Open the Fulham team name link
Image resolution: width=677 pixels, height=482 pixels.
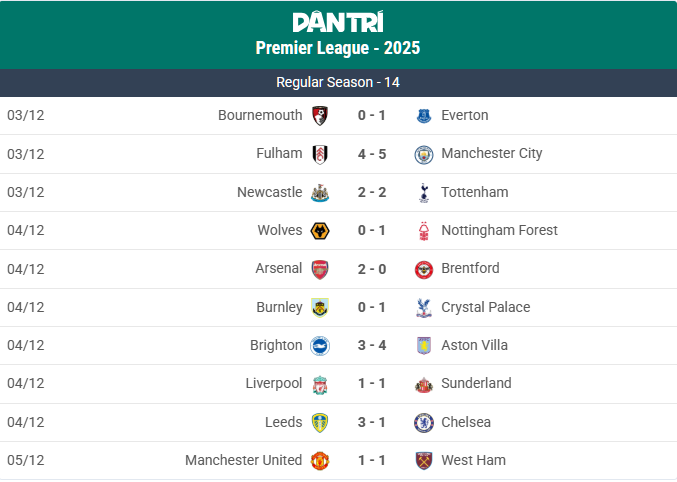[279, 154]
